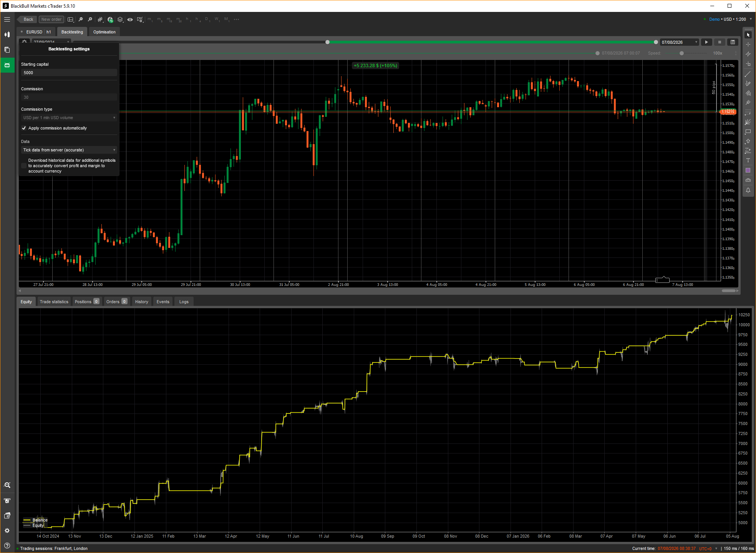Open the chart layout dropdown
Image resolution: width=756 pixels, height=553 pixels.
(71, 20)
